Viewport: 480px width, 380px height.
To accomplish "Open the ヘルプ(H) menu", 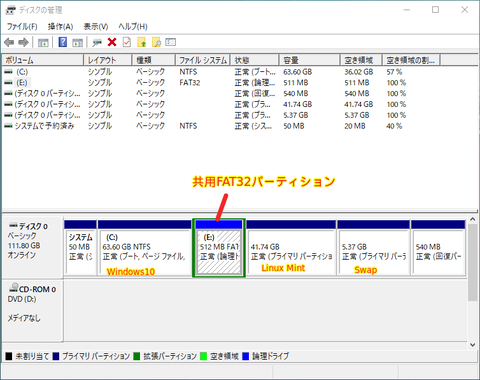I will (133, 26).
